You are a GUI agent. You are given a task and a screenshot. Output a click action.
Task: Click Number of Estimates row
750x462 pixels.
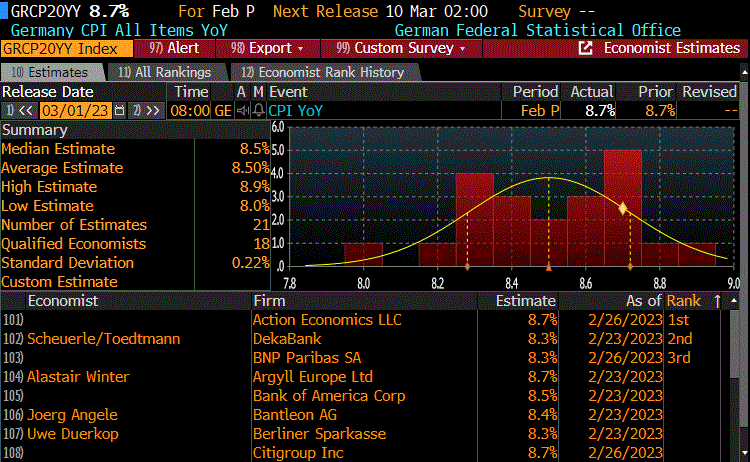[x=136, y=225]
